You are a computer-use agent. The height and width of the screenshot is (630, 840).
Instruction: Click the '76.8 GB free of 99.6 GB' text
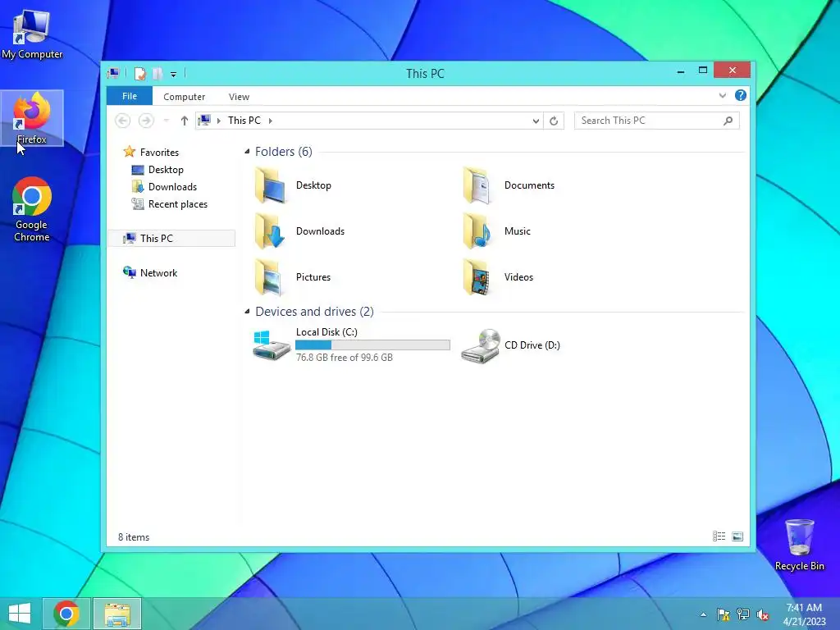click(x=345, y=358)
